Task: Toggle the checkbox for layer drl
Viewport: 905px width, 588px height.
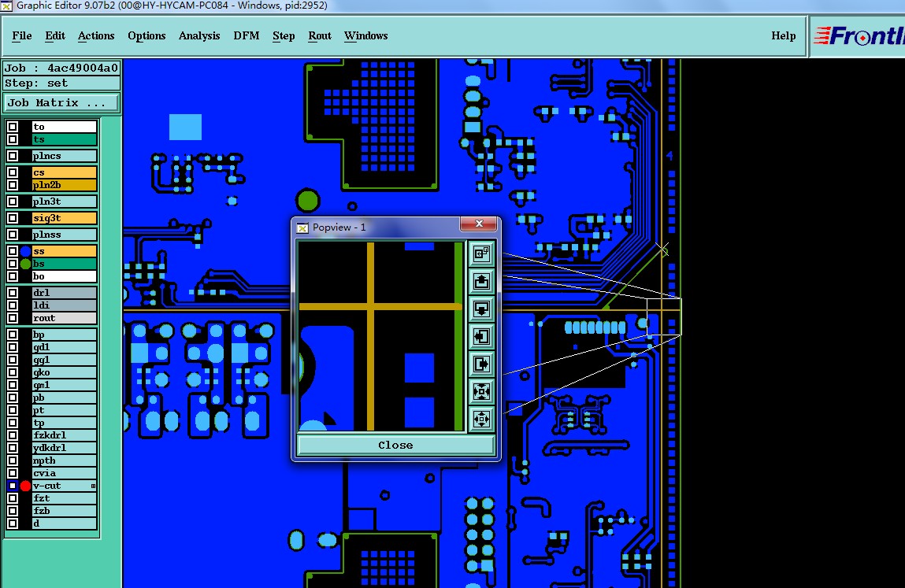Action: pyautogui.click(x=12, y=293)
